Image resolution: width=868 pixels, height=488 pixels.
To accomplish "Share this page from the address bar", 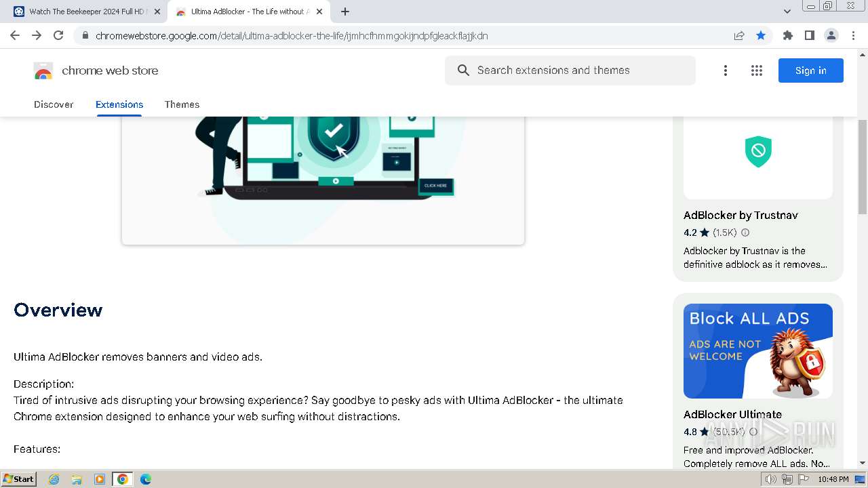I will pyautogui.click(x=739, y=35).
